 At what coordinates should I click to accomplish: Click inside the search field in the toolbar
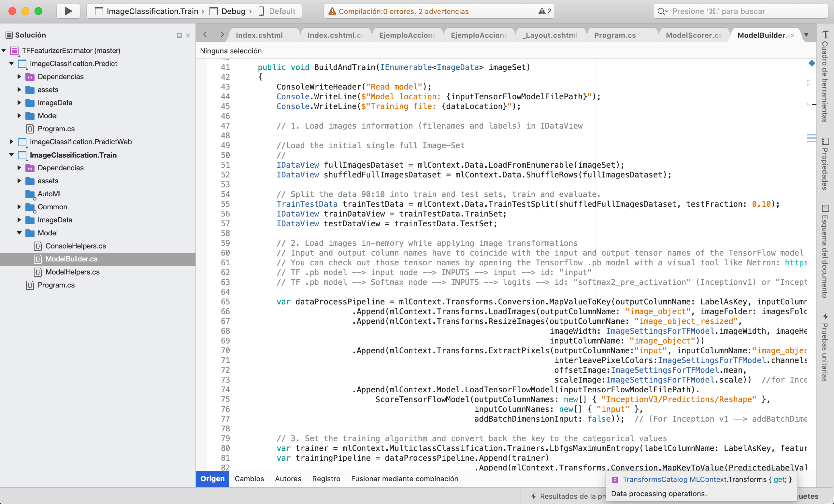point(728,11)
